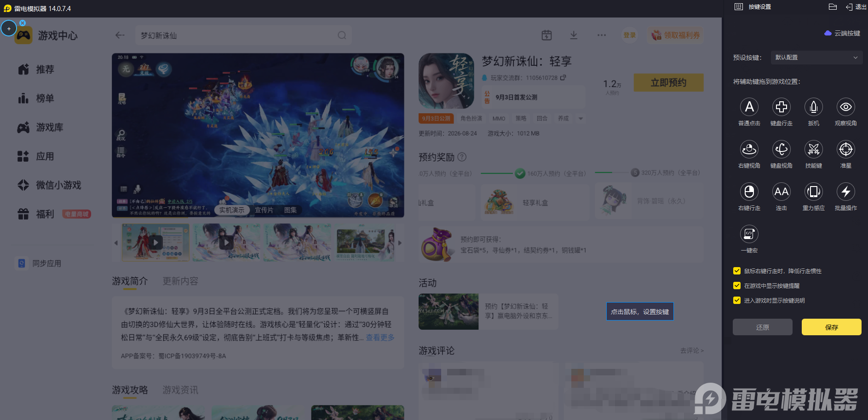The width and height of the screenshot is (868, 420).
Task: Open 榜单 rankings in the sidebar
Action: [x=36, y=99]
